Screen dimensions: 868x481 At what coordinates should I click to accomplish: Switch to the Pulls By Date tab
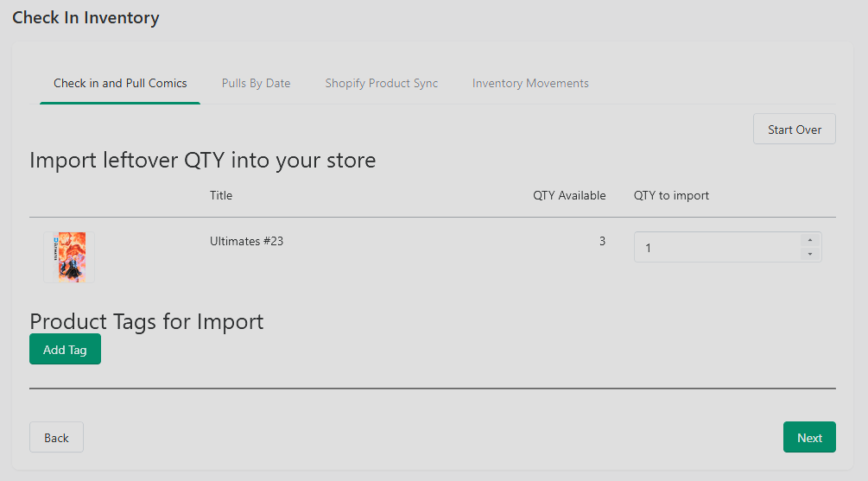(256, 83)
